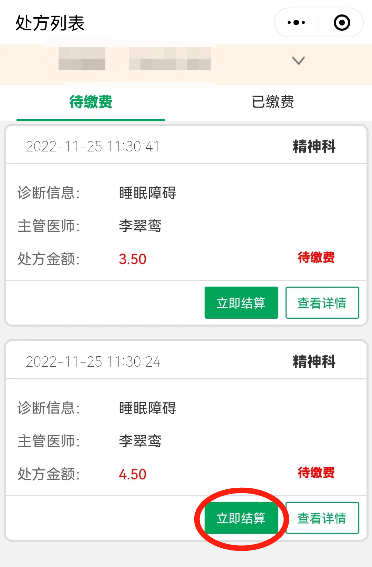Image resolution: width=372 pixels, height=567 pixels.
Task: Click 查看详情 for the 4.50 prescription
Action: (322, 518)
